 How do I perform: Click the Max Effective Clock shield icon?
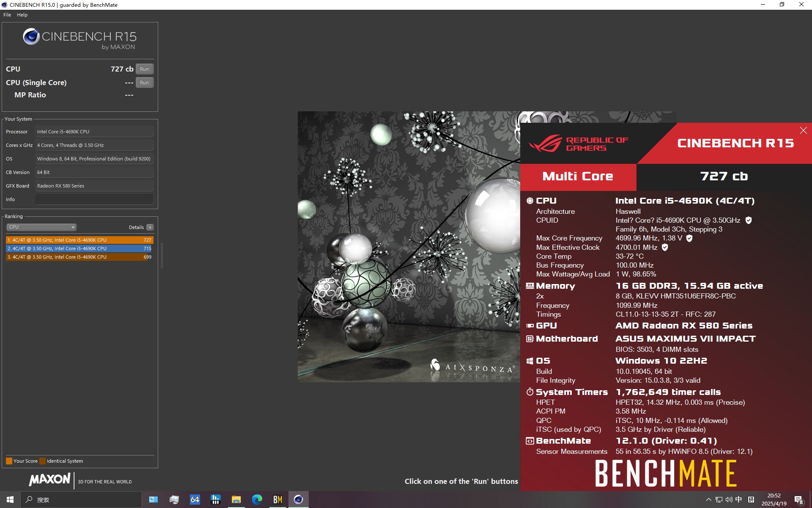click(664, 247)
